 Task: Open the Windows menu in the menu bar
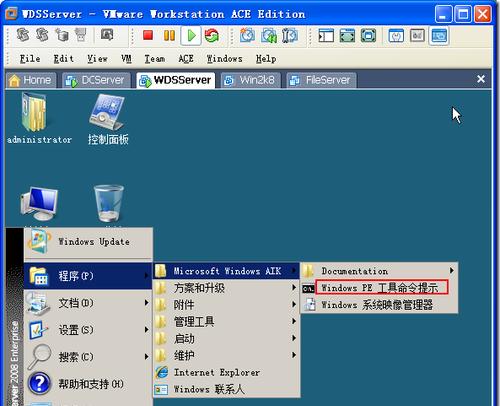[x=224, y=59]
